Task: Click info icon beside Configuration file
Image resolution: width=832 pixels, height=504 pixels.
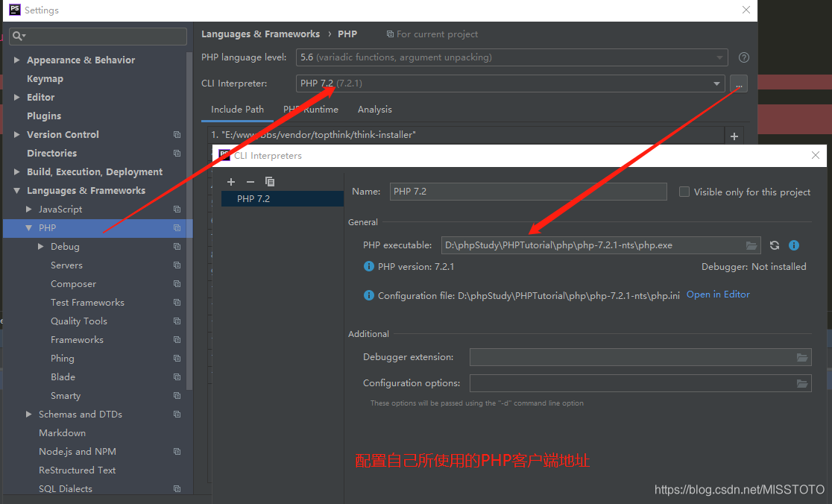Action: [369, 295]
